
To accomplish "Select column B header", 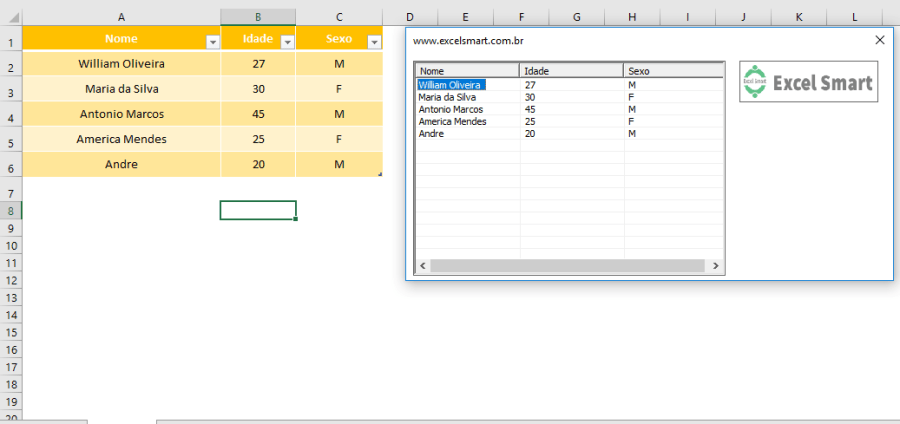I will [x=258, y=18].
